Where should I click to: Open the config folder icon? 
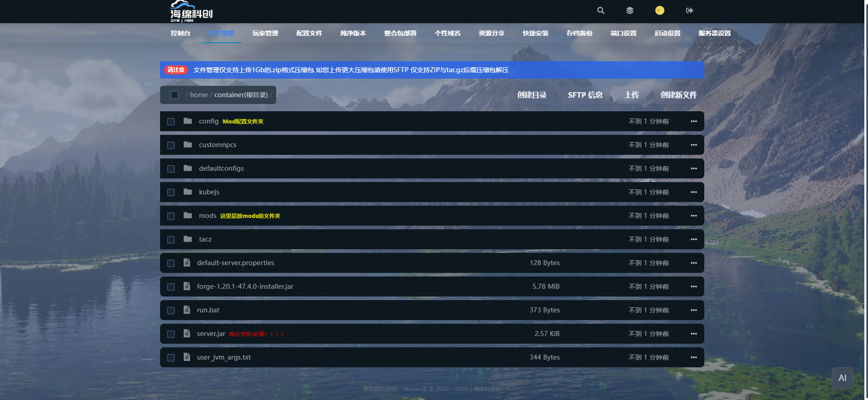(188, 121)
